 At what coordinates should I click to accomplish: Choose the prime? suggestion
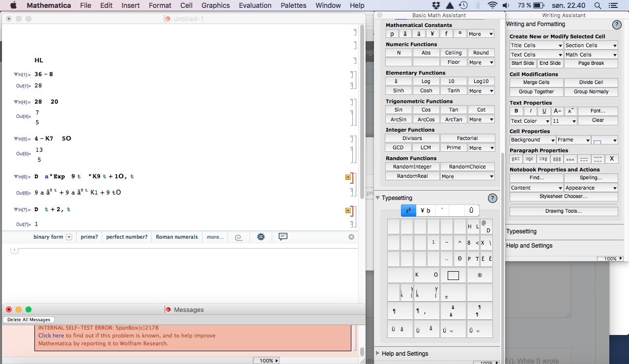point(89,237)
